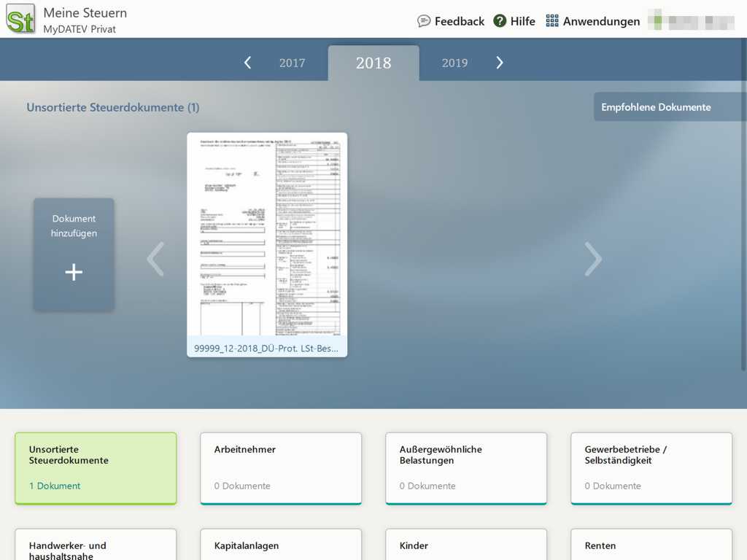Open the Feedback link
This screenshot has height=560, width=747.
460,21
